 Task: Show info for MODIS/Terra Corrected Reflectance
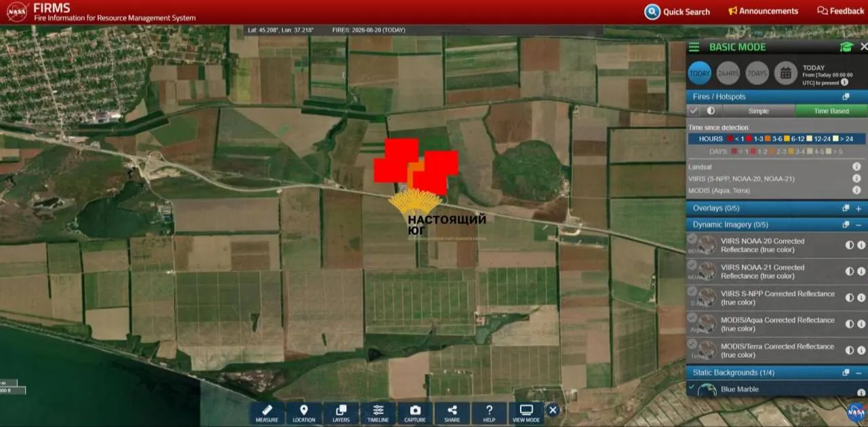(861, 351)
